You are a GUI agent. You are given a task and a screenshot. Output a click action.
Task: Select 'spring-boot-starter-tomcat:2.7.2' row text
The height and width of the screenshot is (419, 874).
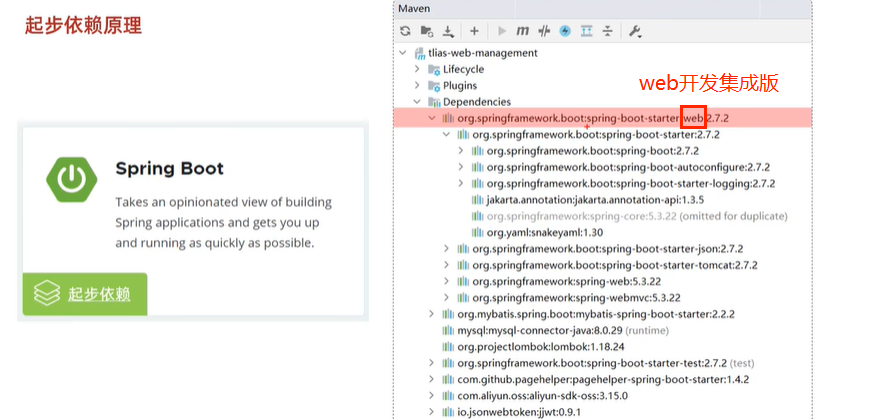click(x=615, y=265)
